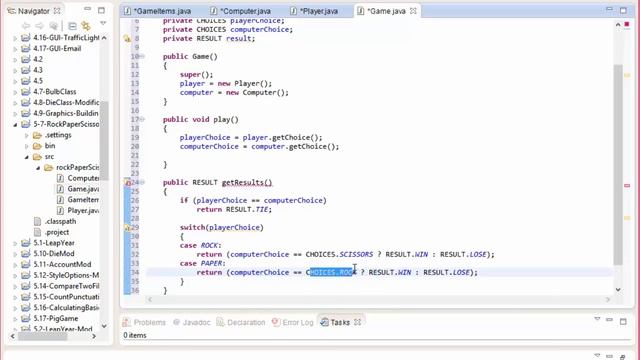Click the error marker on line 24
Viewport: 640px width, 360px height.
[127, 182]
